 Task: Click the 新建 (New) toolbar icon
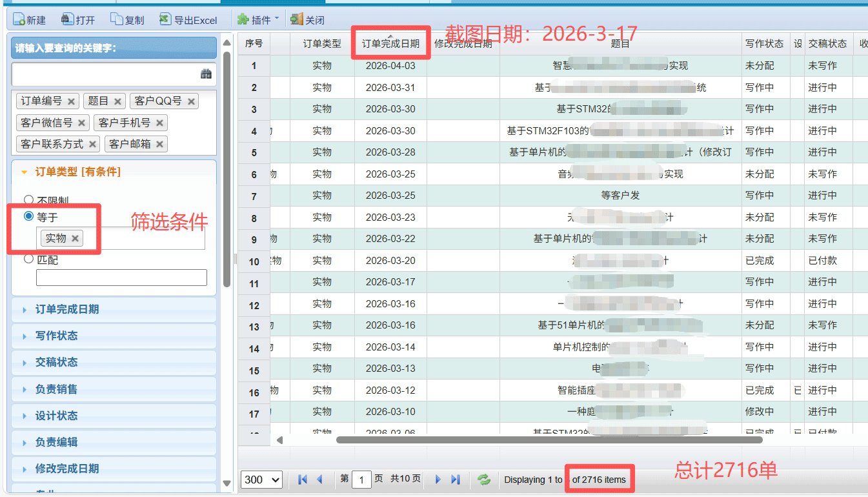pyautogui.click(x=19, y=20)
